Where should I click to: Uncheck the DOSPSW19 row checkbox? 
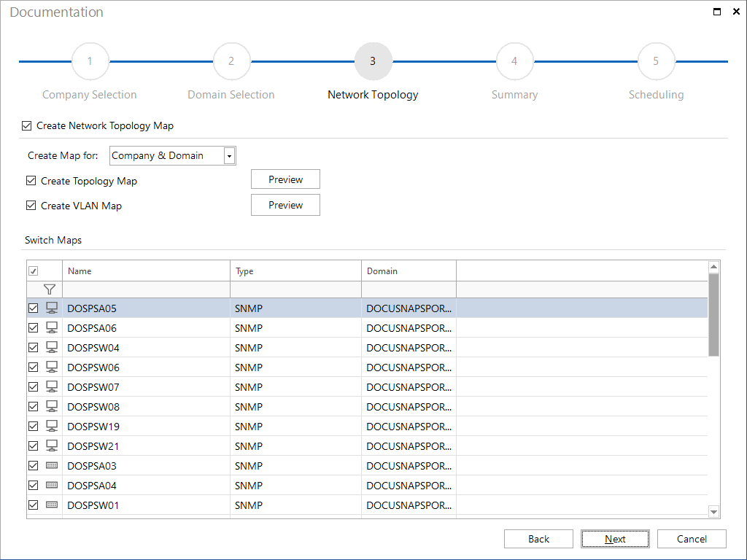34,426
